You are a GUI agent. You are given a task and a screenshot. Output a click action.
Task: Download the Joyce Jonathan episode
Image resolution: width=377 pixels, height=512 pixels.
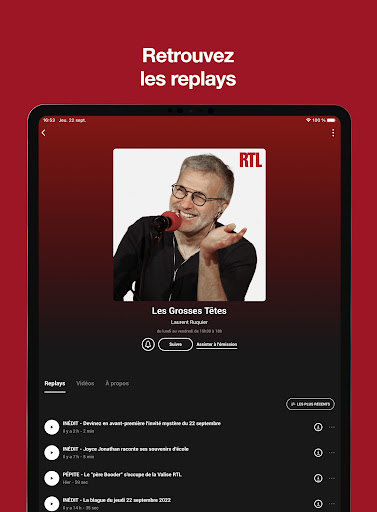(318, 453)
